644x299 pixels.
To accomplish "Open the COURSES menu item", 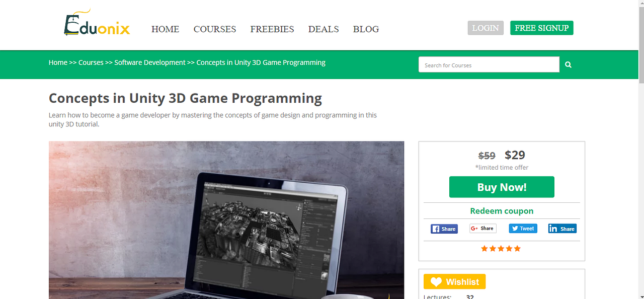I will click(215, 29).
